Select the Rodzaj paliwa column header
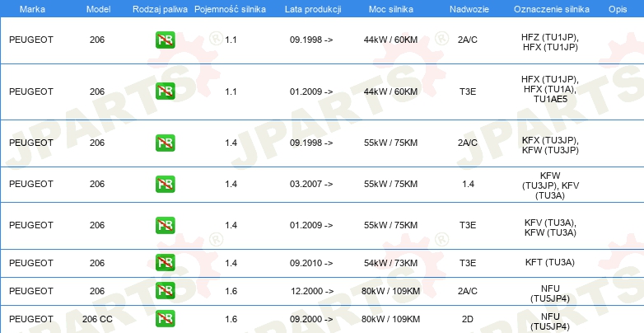This screenshot has width=644, height=333. 160,9
